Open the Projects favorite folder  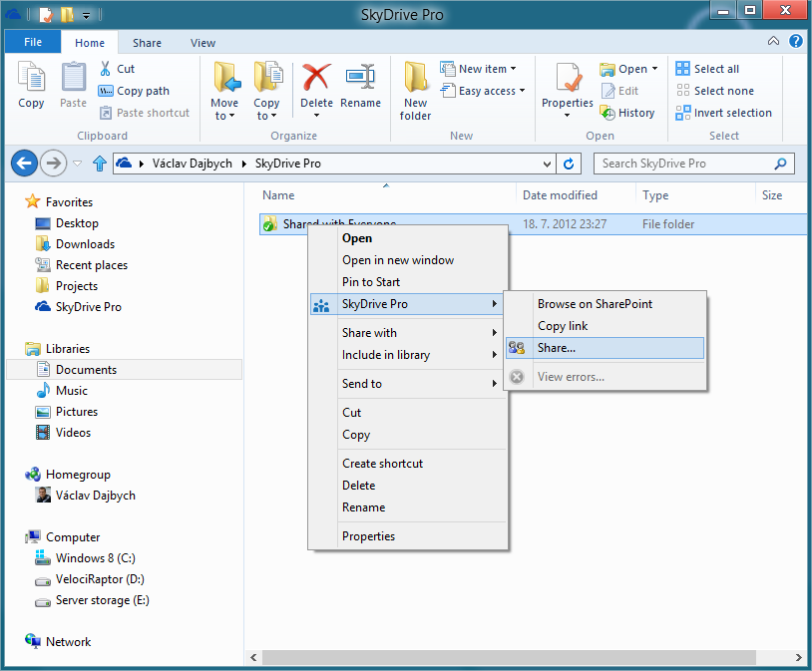(x=67, y=286)
